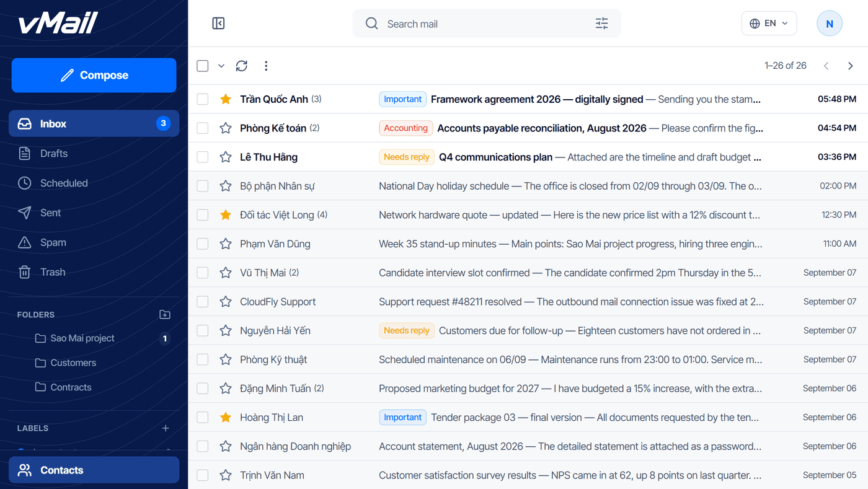Refresh the mail list
The image size is (868, 489).
(x=242, y=66)
